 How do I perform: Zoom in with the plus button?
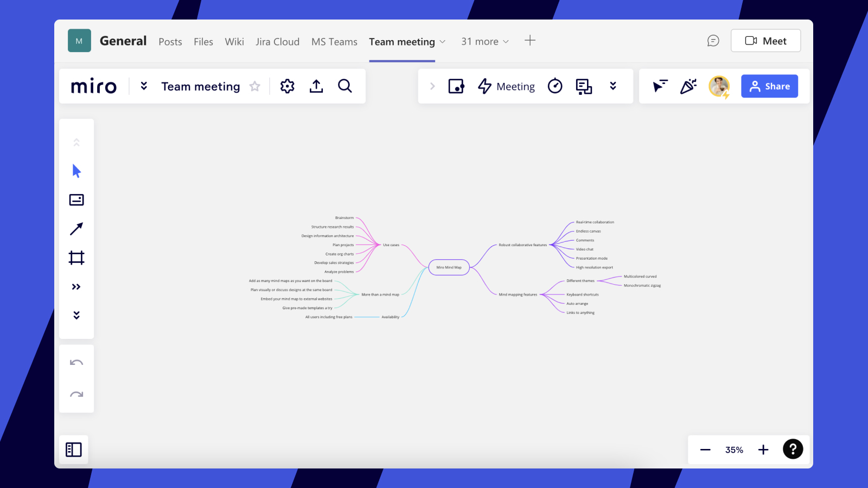point(763,450)
